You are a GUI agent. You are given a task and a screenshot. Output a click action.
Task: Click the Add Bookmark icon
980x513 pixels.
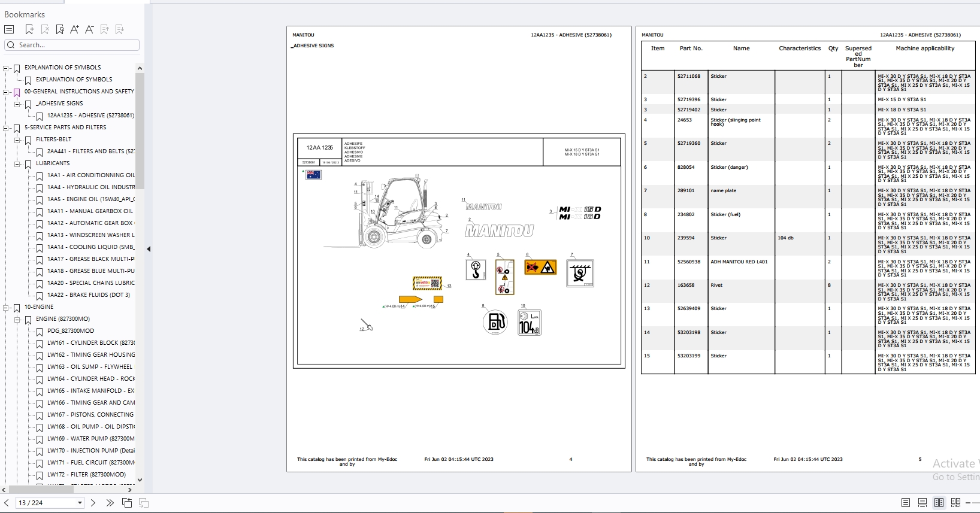coord(29,29)
